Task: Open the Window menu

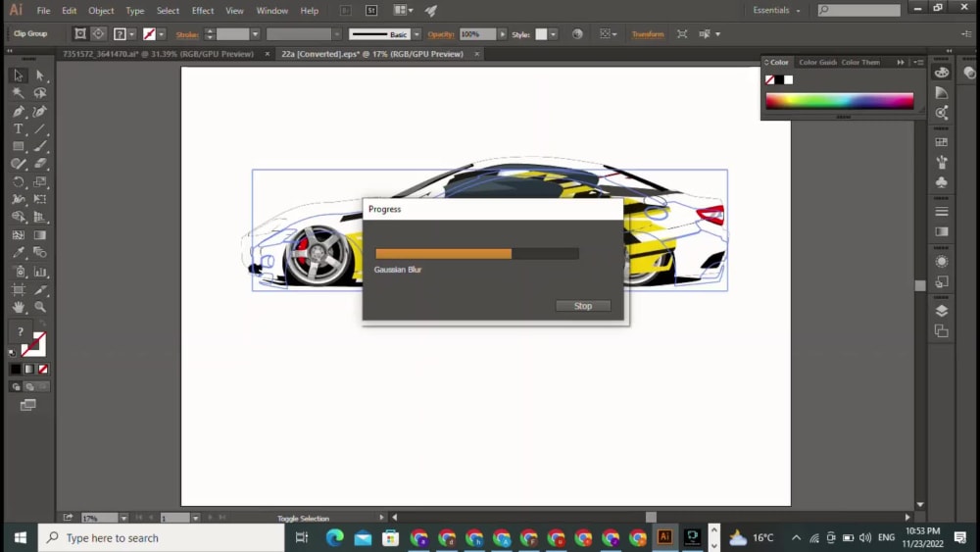Action: pyautogui.click(x=271, y=11)
